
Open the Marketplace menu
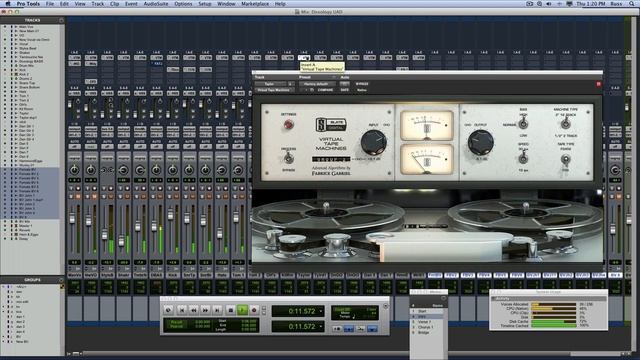(255, 4)
